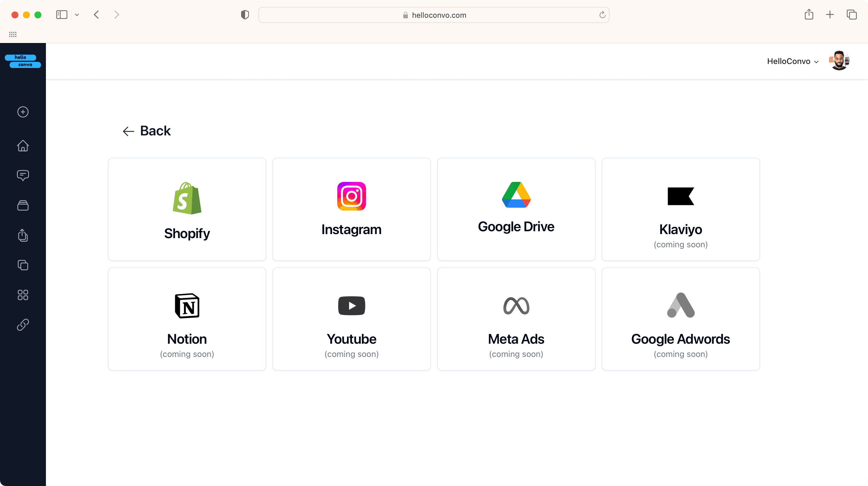Expand the HelloConvo account dropdown
Viewport: 868px width, 486px height.
tap(793, 61)
